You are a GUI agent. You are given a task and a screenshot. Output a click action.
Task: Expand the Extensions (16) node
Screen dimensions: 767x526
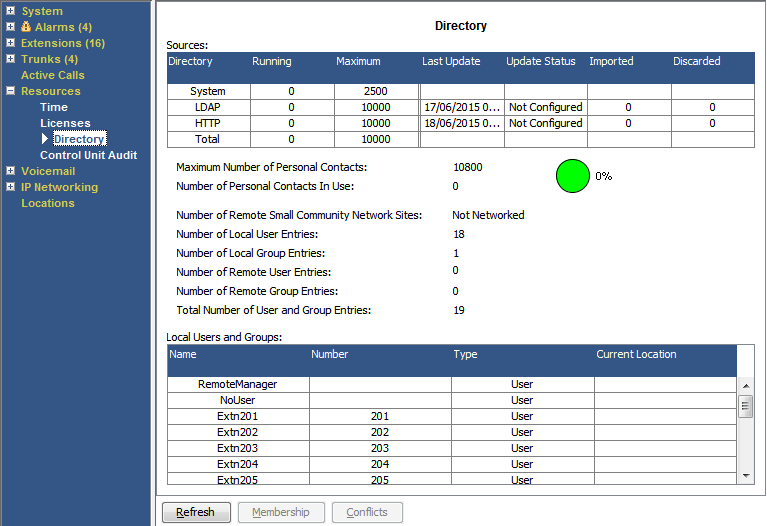coord(10,43)
